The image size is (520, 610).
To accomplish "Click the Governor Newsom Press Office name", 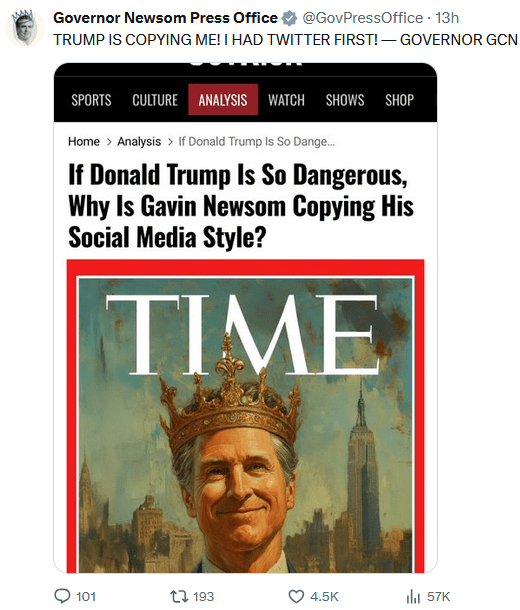I will click(x=165, y=18).
